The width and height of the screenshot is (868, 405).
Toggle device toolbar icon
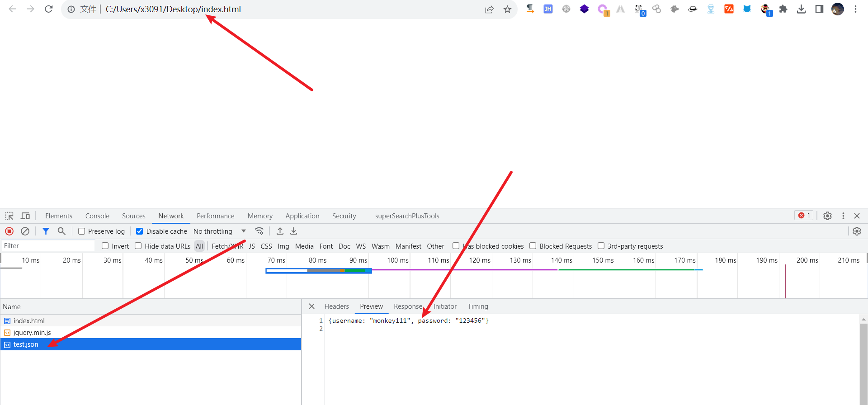[x=25, y=216]
